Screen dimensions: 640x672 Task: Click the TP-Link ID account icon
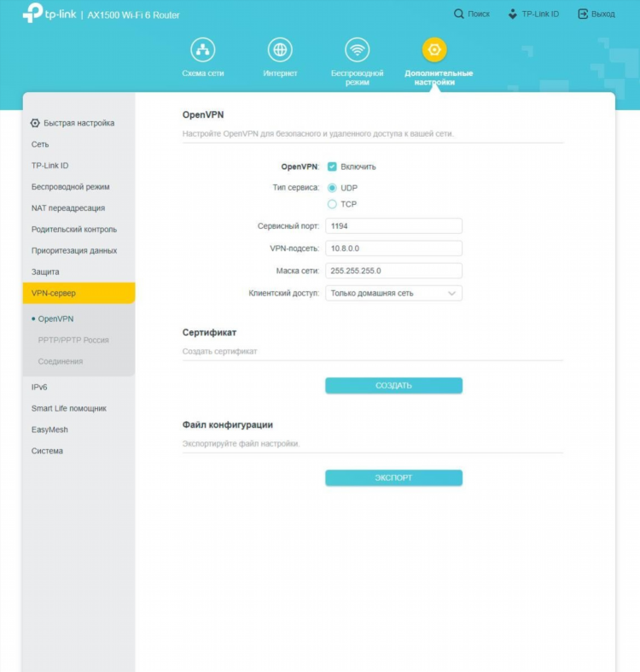coord(512,15)
